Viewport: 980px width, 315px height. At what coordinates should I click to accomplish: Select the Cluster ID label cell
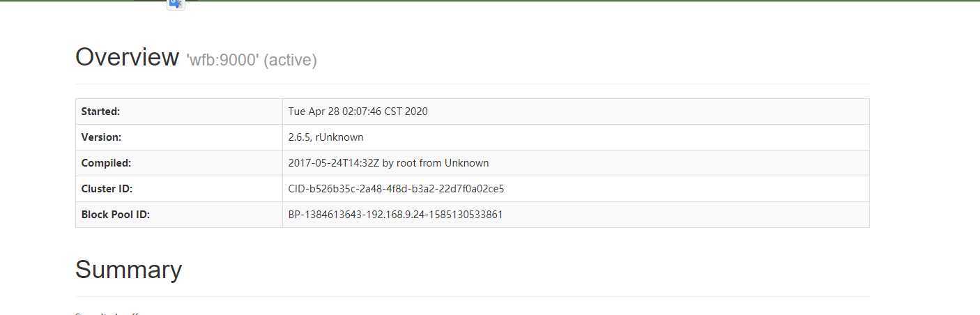[179, 189]
